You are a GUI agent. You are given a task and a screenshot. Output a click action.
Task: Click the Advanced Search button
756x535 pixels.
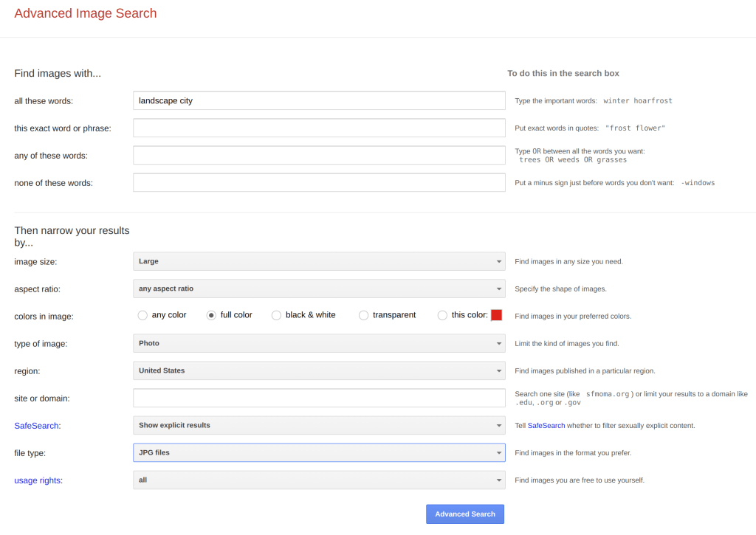[465, 514]
